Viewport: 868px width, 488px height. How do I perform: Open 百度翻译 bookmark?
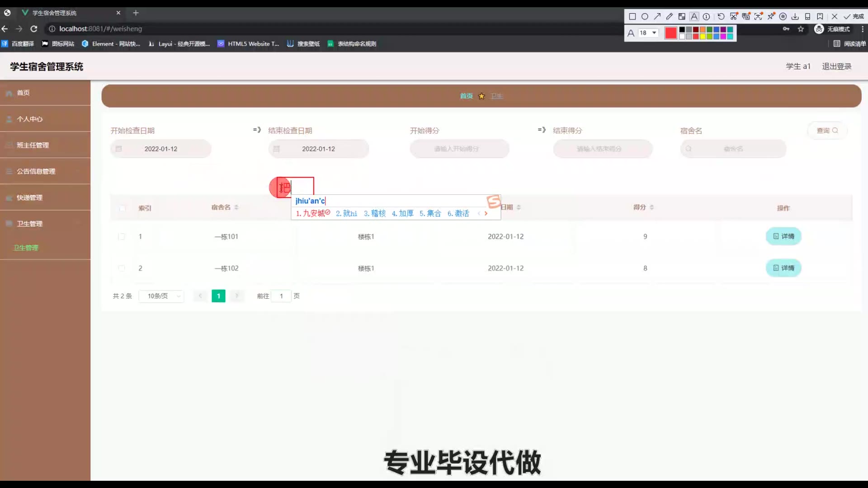click(x=18, y=44)
